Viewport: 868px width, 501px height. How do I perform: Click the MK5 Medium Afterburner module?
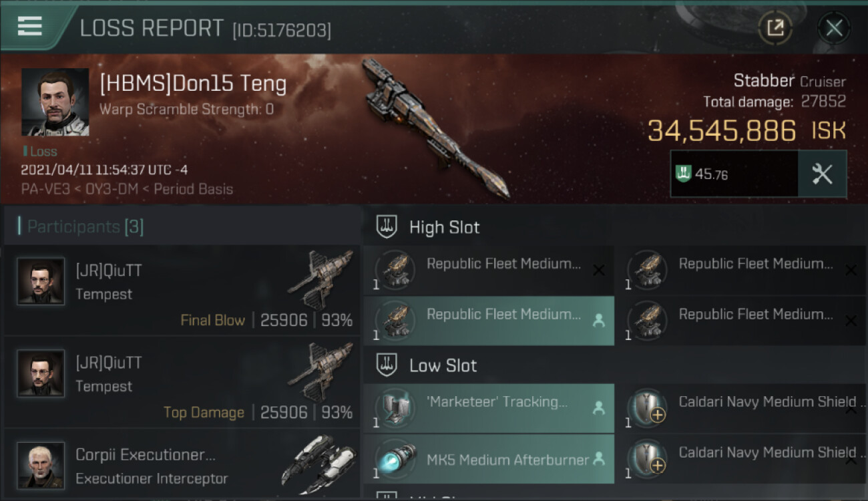[x=489, y=459]
